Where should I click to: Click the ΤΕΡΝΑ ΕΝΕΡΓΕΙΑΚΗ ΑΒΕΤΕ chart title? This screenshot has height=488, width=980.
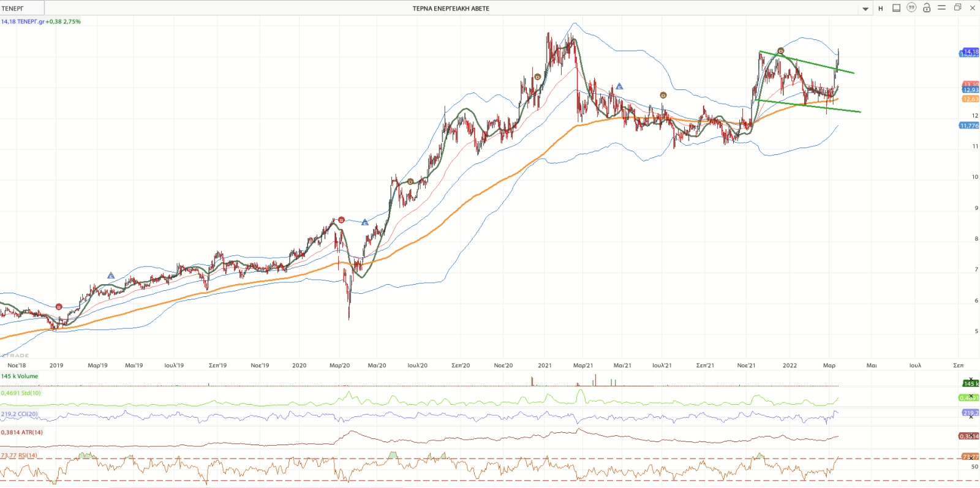point(451,9)
